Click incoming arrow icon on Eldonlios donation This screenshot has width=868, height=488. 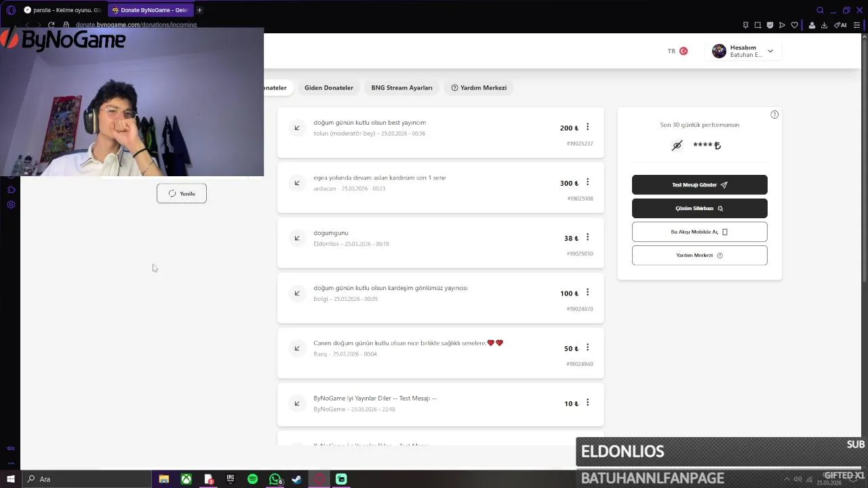point(297,238)
